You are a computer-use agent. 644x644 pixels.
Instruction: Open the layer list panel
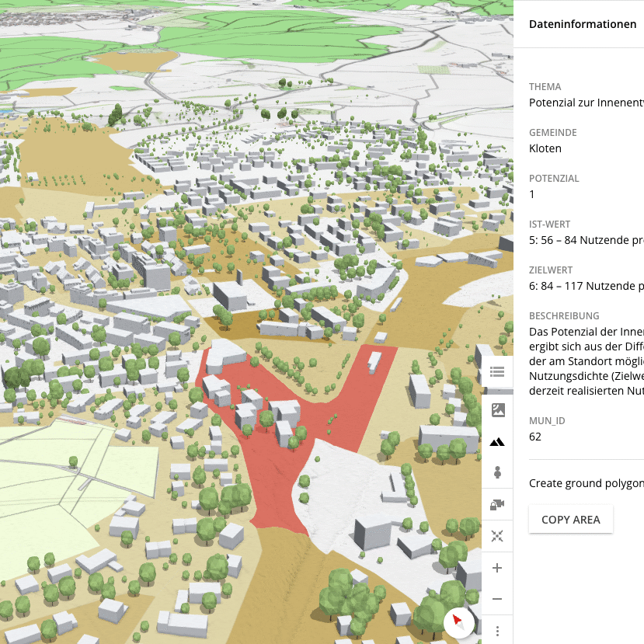pyautogui.click(x=497, y=372)
